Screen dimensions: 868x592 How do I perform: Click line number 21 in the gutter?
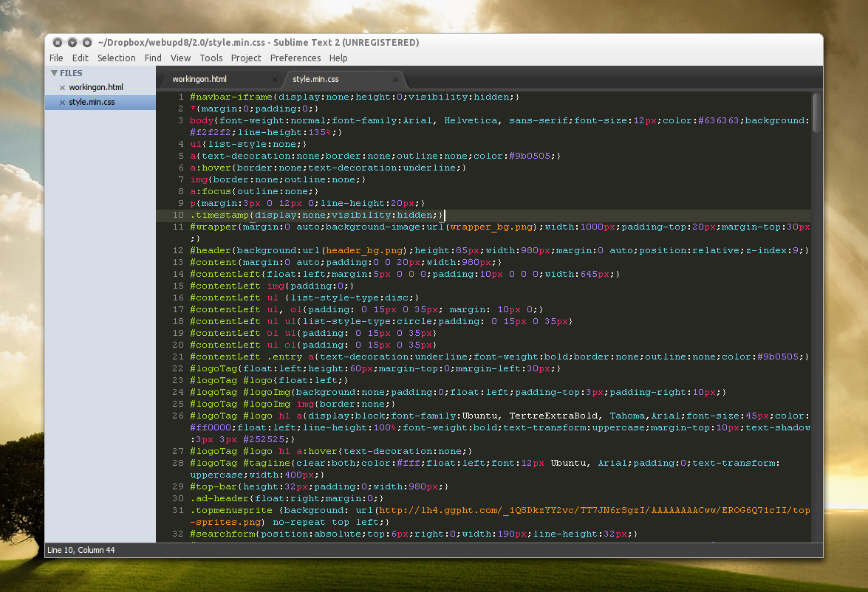click(177, 357)
